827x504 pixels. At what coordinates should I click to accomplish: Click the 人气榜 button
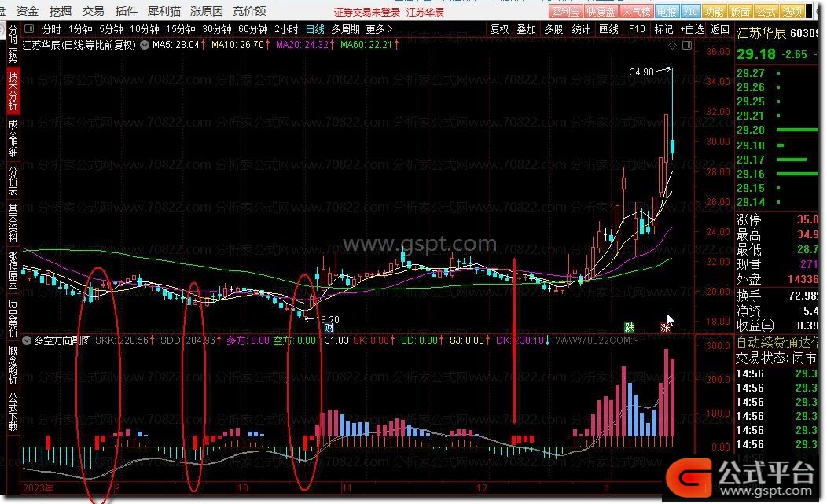(x=637, y=11)
